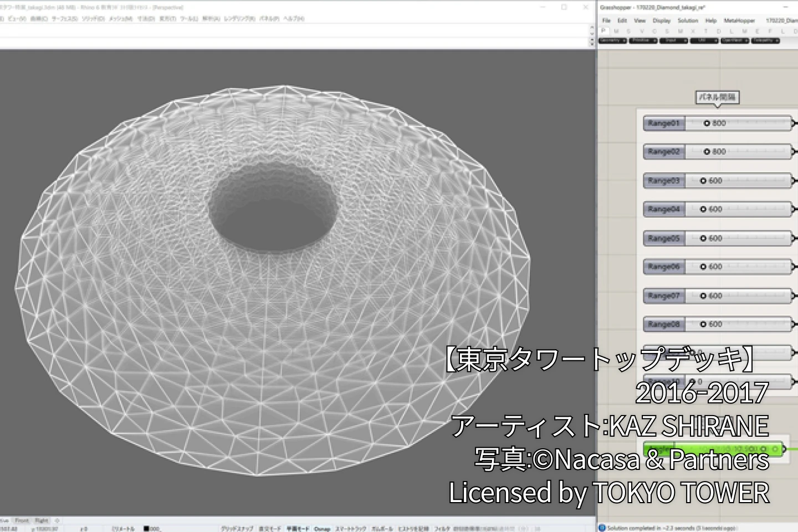Open the MetaHopper menu
Viewport: 798px width, 532px height.
click(739, 21)
